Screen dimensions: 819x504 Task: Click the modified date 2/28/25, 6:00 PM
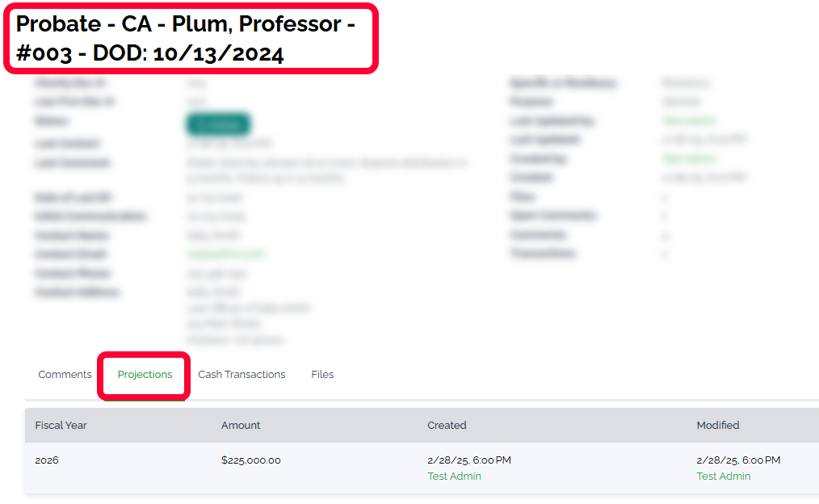(738, 460)
